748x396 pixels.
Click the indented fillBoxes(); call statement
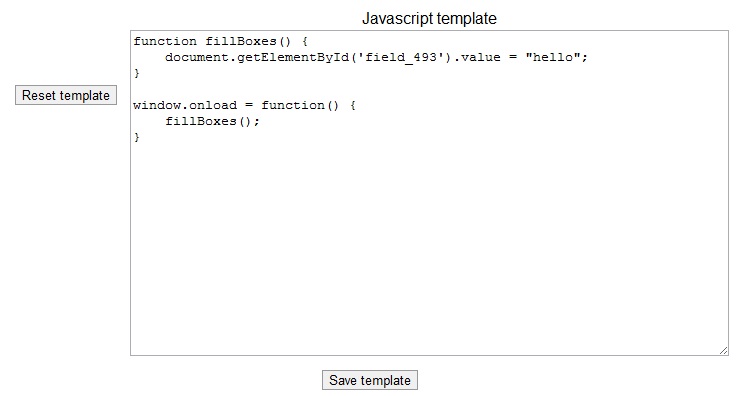point(212,122)
